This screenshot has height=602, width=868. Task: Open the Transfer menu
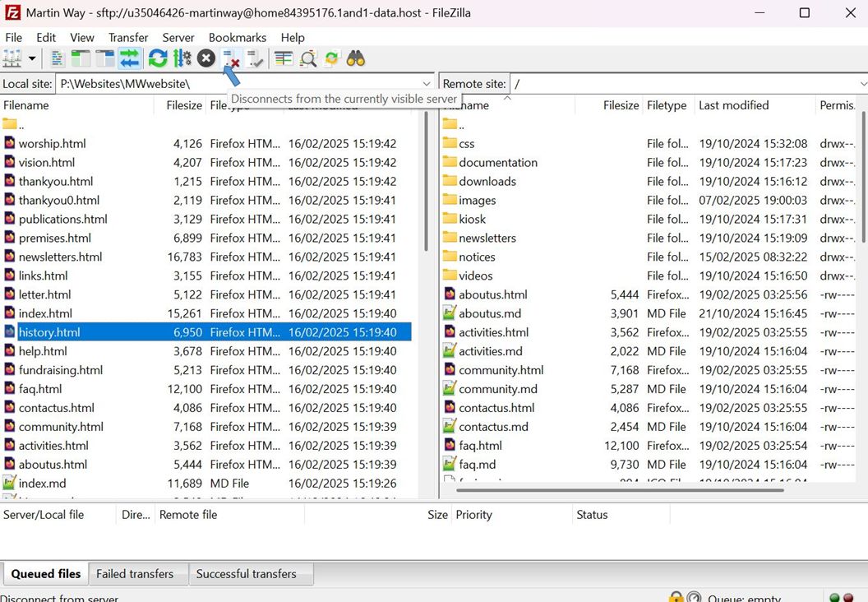(128, 37)
